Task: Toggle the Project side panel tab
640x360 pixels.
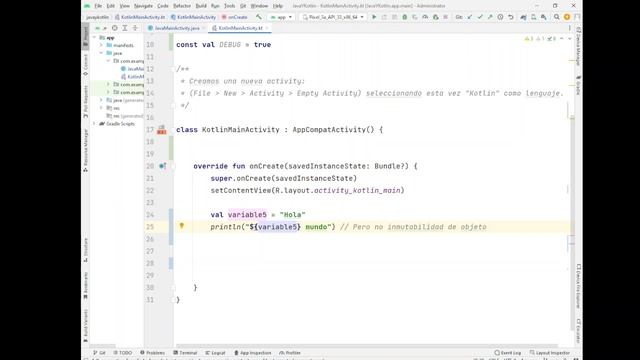Action: tap(85, 37)
